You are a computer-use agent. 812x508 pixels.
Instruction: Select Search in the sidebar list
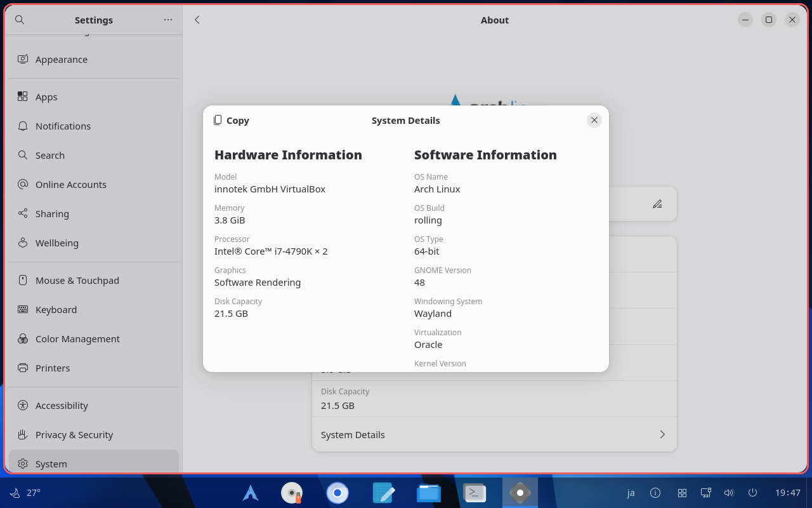click(x=94, y=155)
